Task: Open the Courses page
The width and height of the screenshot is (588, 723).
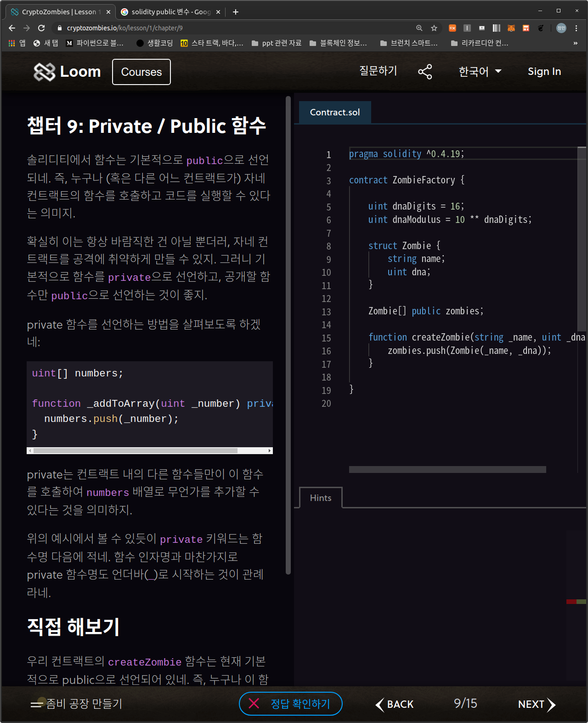Action: (x=141, y=72)
